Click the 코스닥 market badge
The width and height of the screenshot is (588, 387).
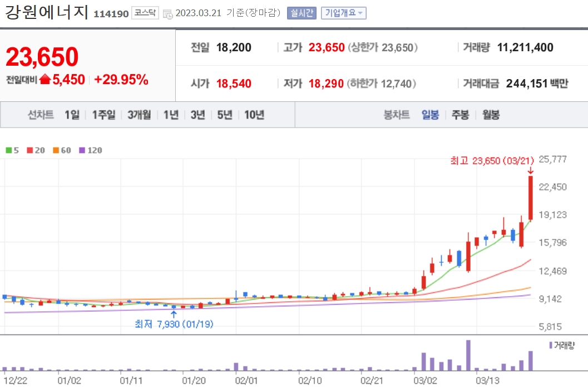145,13
